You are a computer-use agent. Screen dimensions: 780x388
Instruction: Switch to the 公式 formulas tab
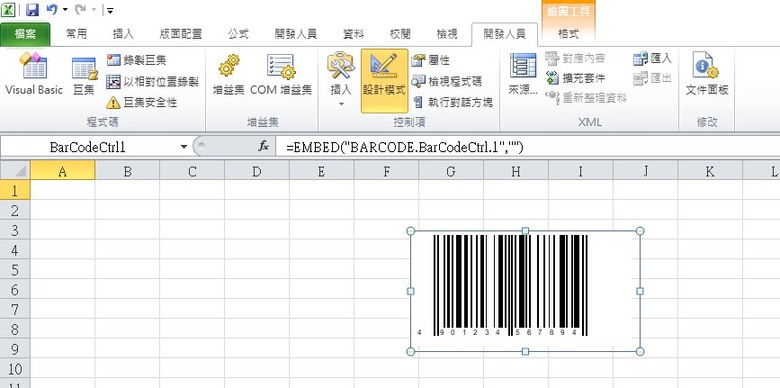coord(238,34)
